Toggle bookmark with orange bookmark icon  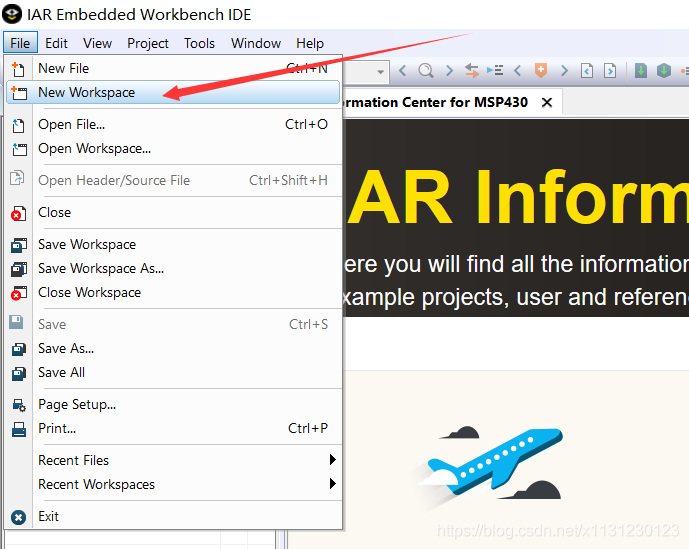(x=541, y=70)
